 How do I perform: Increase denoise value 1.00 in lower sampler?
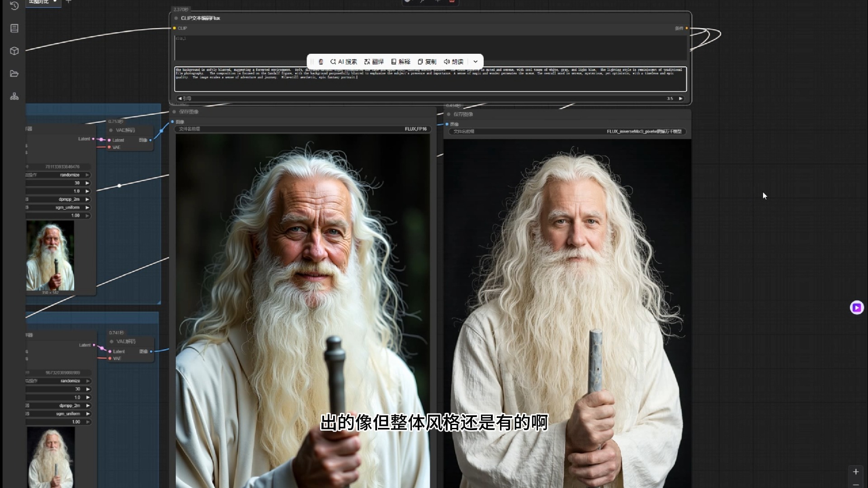pyautogui.click(x=88, y=422)
